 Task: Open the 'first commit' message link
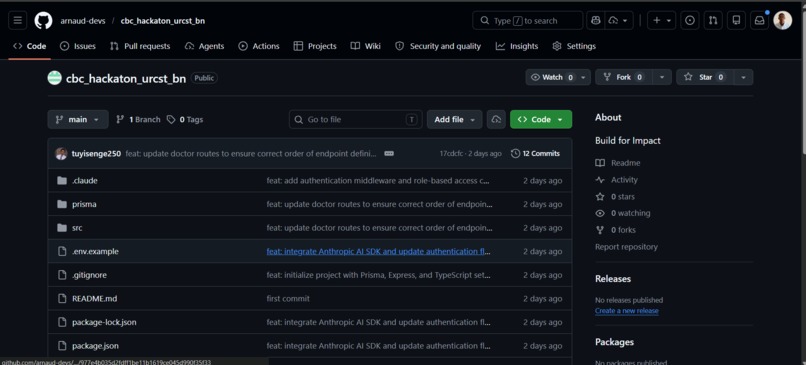(288, 299)
